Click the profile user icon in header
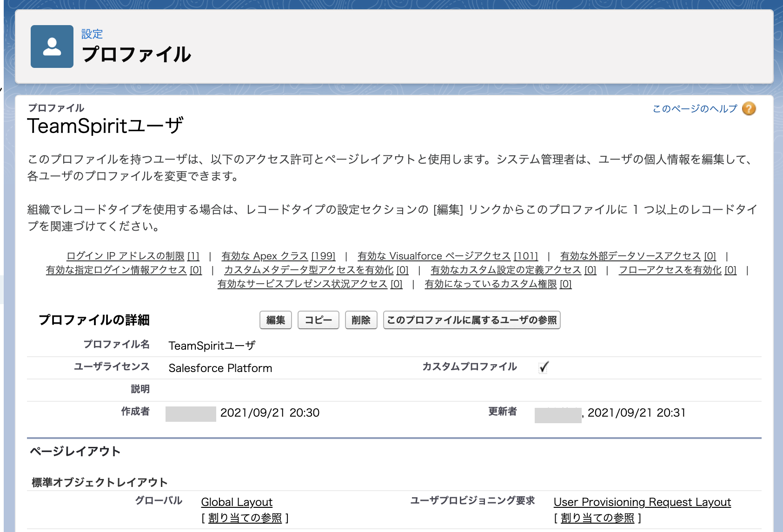This screenshot has width=783, height=532. pyautogui.click(x=52, y=47)
